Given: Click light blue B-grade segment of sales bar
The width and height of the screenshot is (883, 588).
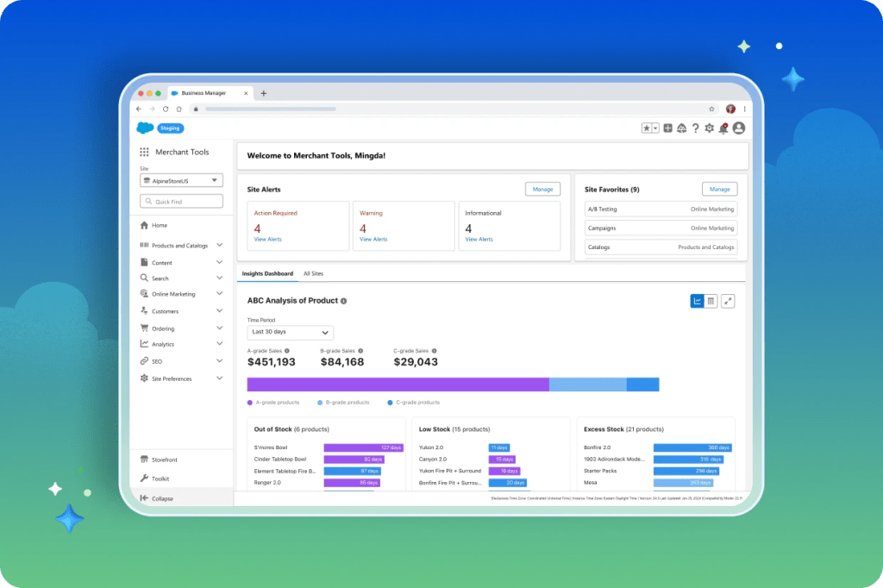Looking at the screenshot, I should 587,385.
